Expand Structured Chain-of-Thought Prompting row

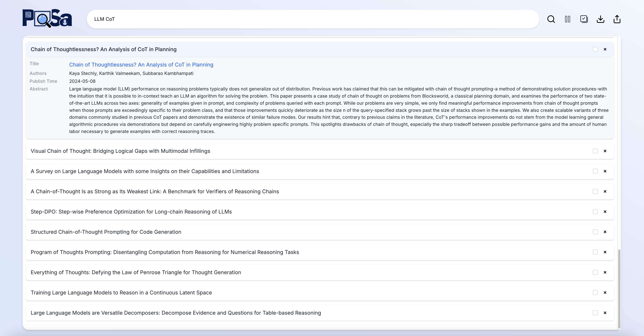[x=320, y=232]
